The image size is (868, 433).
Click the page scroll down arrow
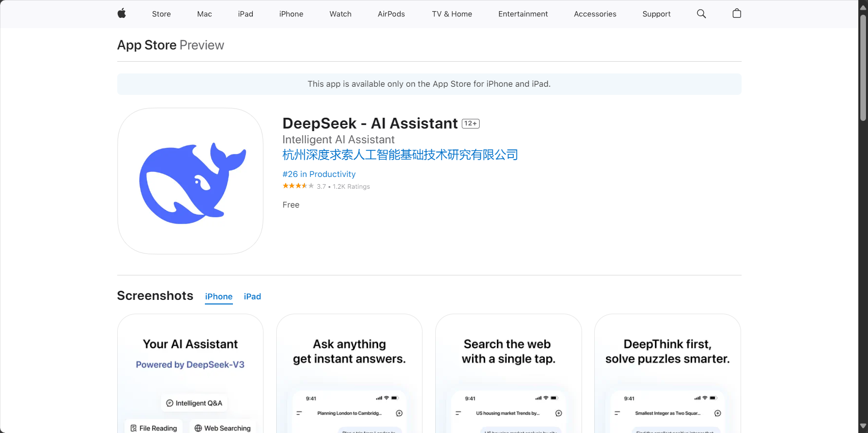[x=863, y=426]
